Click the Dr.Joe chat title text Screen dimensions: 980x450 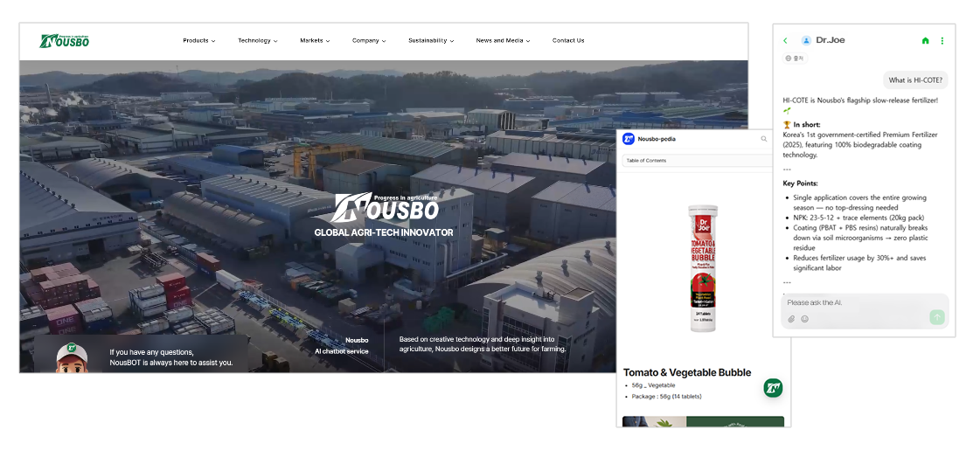click(830, 40)
